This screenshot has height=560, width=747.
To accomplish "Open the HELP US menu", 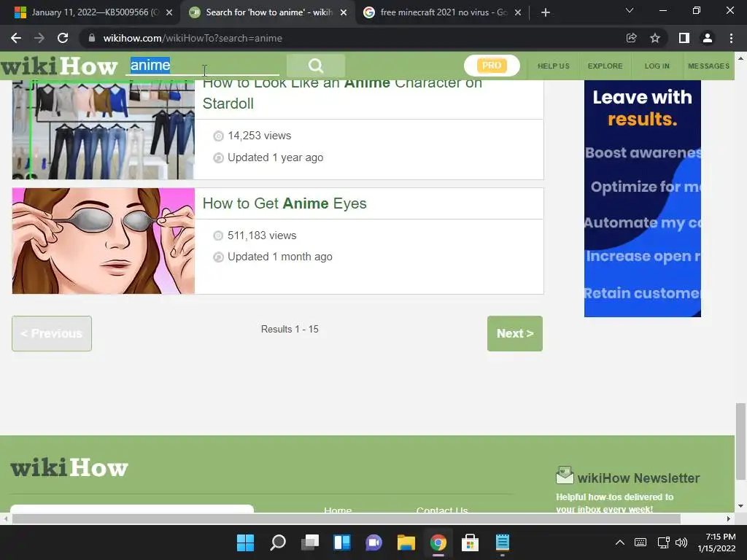I will coord(554,66).
